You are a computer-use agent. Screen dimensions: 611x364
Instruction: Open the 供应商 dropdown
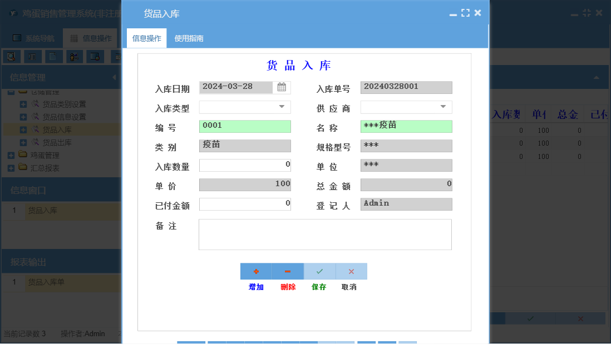pyautogui.click(x=444, y=107)
